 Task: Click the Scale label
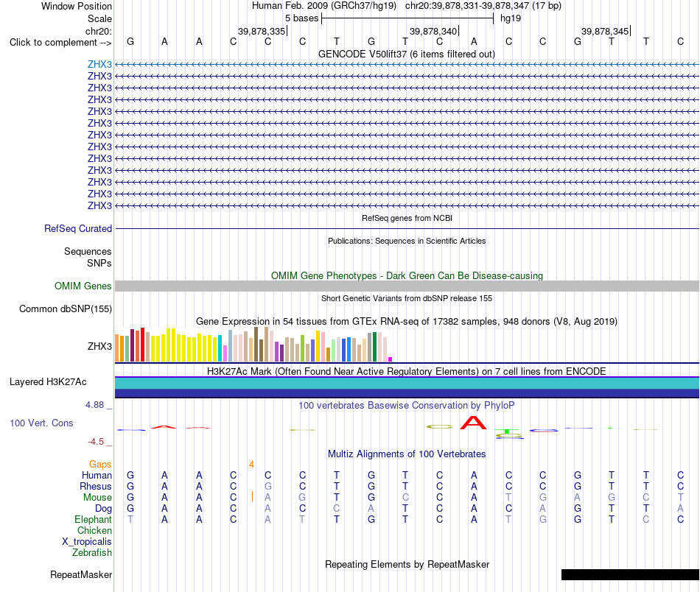click(x=99, y=18)
